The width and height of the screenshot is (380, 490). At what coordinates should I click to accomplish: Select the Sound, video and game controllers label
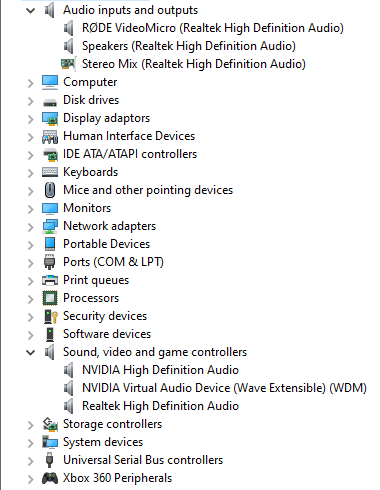coord(155,352)
